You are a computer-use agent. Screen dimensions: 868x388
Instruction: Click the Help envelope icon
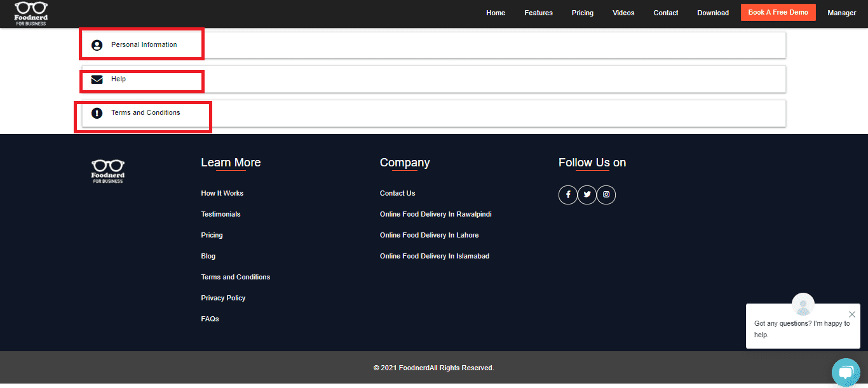[x=97, y=79]
